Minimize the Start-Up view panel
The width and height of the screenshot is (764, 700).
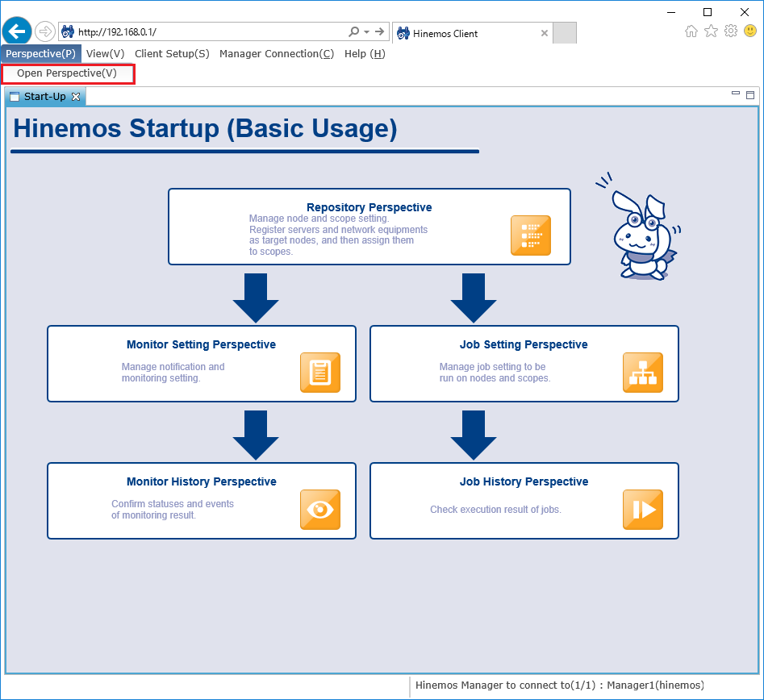click(x=736, y=93)
